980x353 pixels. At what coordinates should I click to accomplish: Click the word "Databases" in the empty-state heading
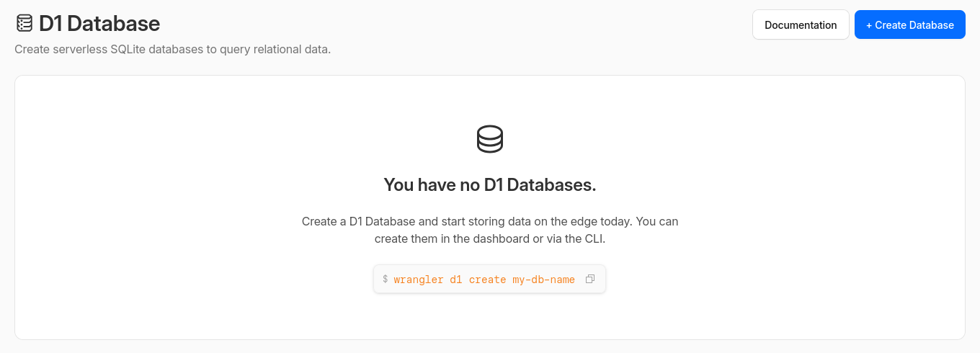pos(551,185)
